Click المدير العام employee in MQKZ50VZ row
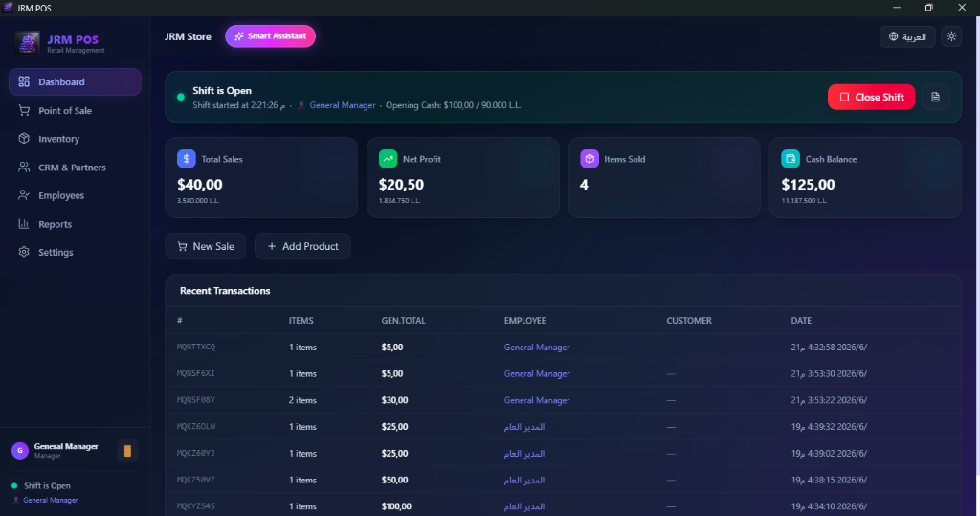980x516 pixels. tap(524, 480)
